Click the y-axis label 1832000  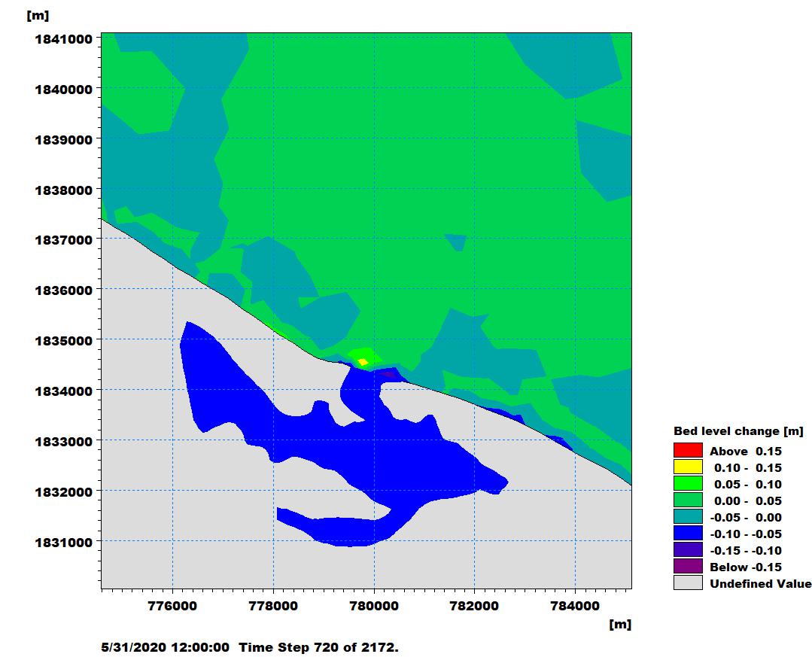64,492
